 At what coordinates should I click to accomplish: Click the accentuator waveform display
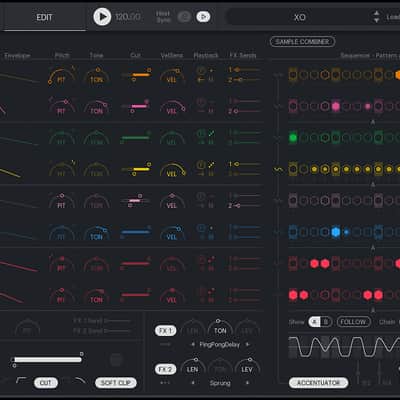tap(344, 347)
